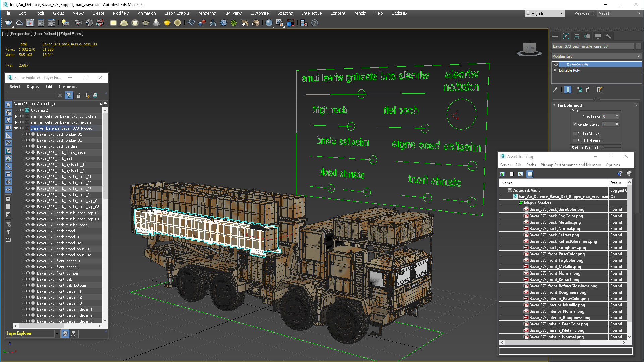Image resolution: width=644 pixels, height=362 pixels.
Task: Click the grass green toolbar icon
Action: pyautogui.click(x=234, y=23)
